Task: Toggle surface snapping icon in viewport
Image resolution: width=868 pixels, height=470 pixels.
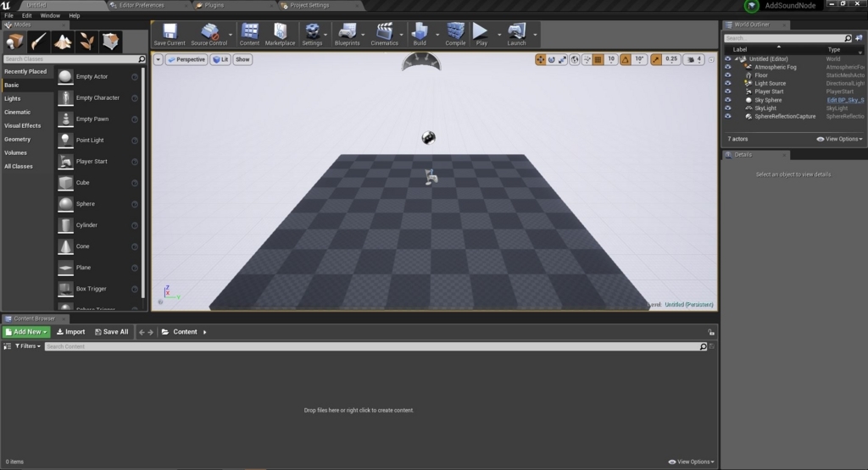Action: [587, 59]
